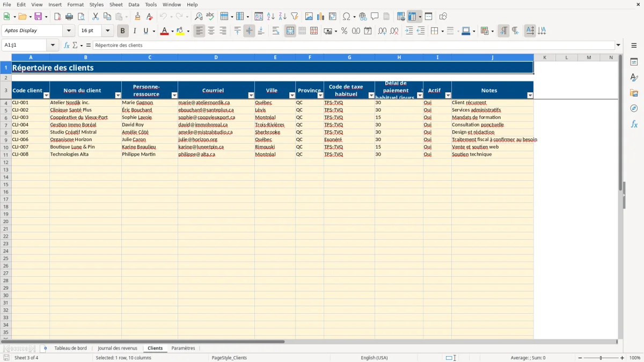Open the font name dropdown
The height and width of the screenshot is (362, 644).
point(69,31)
